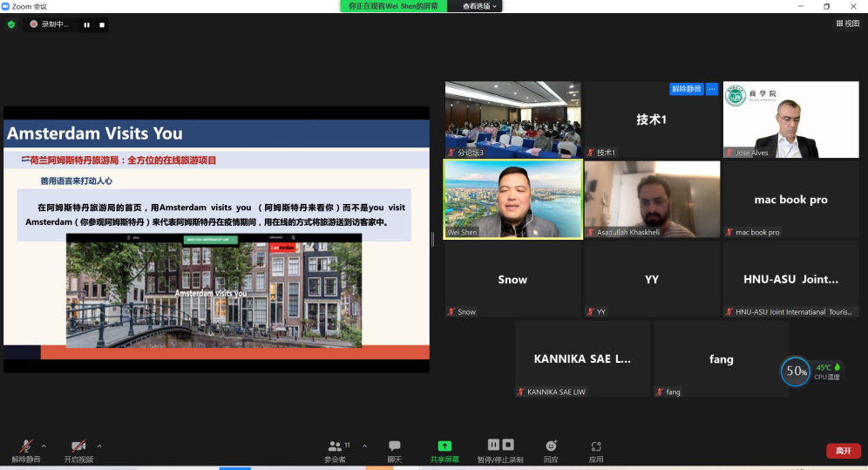Open more options on 技术1 tile
Image resolution: width=868 pixels, height=470 pixels.
[712, 89]
